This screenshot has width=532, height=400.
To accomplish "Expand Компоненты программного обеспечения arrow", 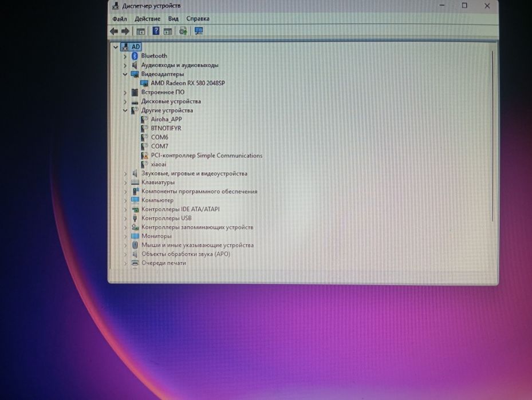I will point(125,192).
